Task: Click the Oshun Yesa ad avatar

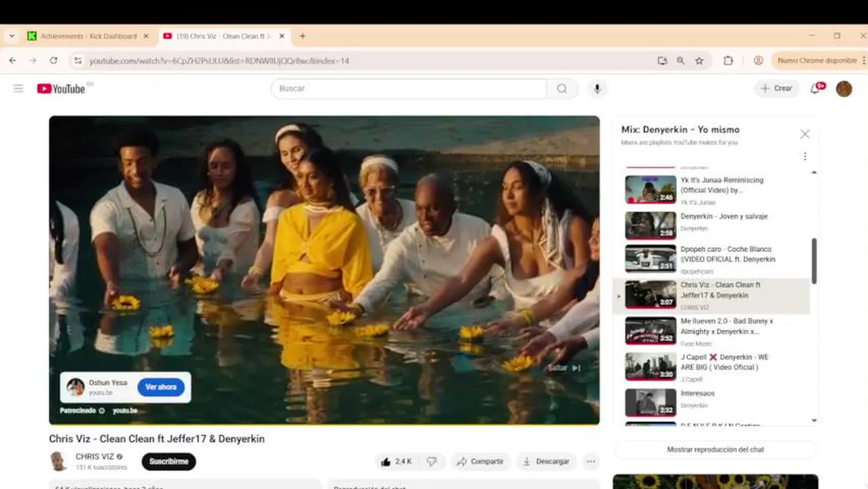Action: coord(75,387)
